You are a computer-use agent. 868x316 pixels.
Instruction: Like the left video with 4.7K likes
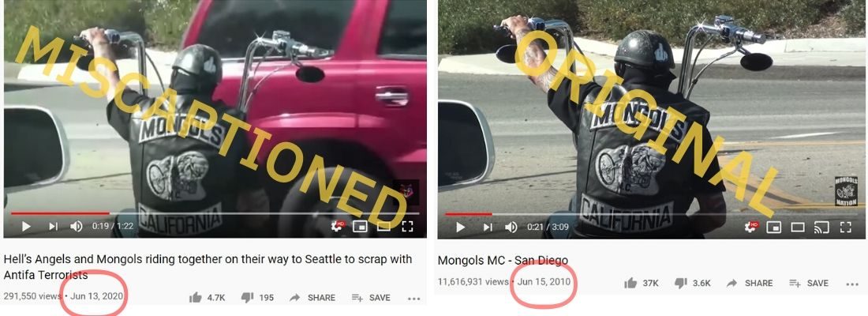(x=196, y=298)
